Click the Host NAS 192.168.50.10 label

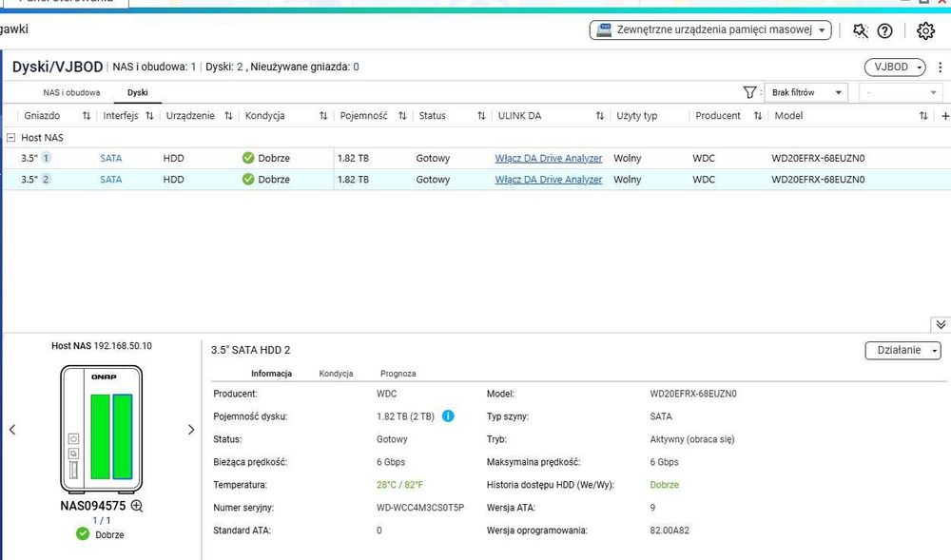pyautogui.click(x=102, y=346)
